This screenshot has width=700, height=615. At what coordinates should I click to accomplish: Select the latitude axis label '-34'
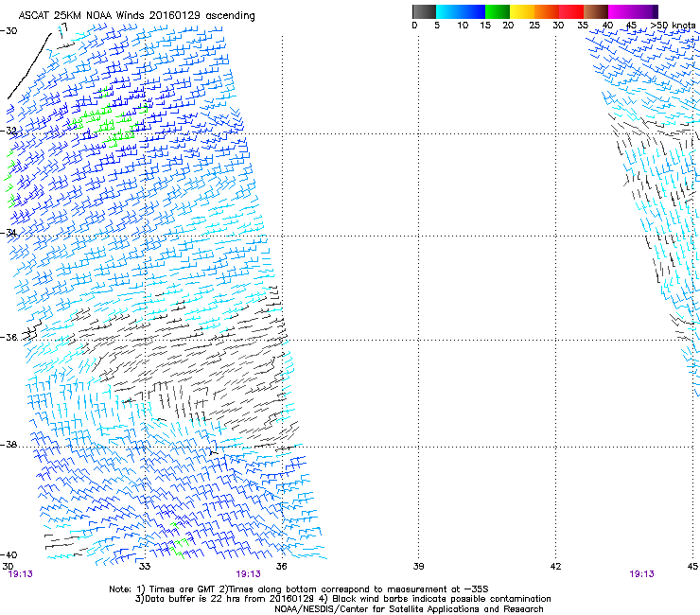9,233
